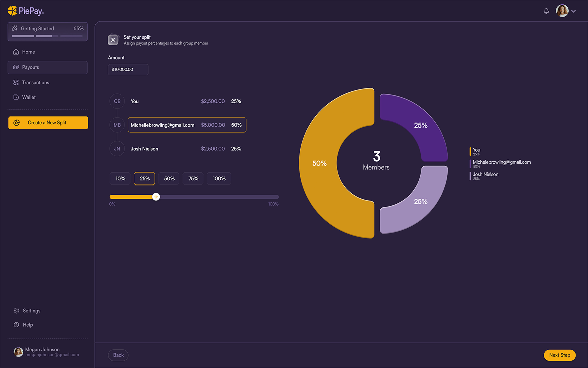The image size is (588, 368).
Task: Choose the 100% preset
Action: coord(219,179)
